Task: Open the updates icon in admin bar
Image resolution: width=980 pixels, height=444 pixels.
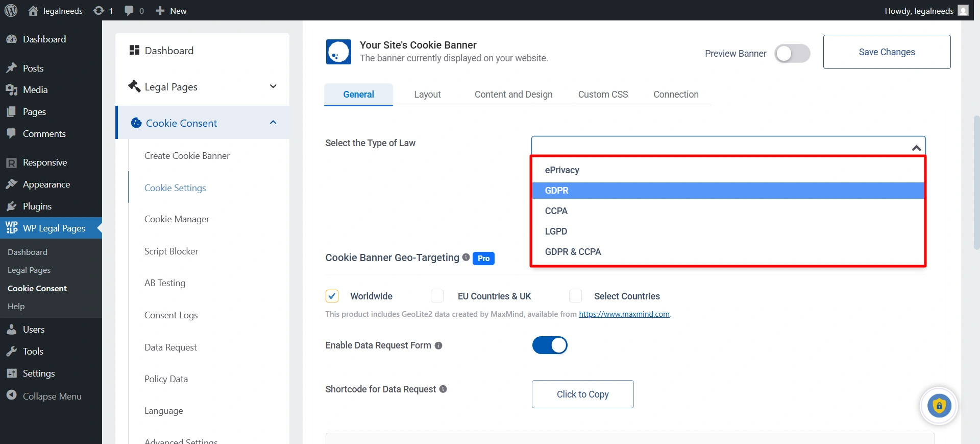Action: [99, 11]
